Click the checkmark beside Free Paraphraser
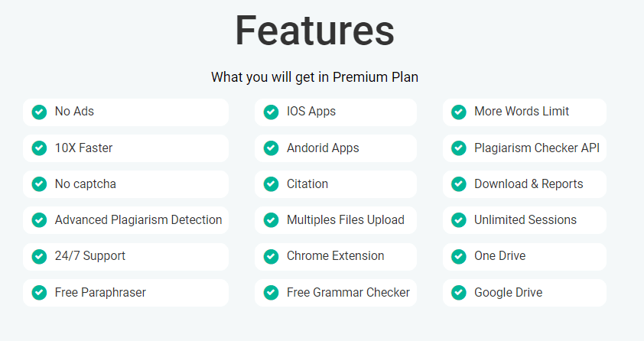 tap(39, 292)
